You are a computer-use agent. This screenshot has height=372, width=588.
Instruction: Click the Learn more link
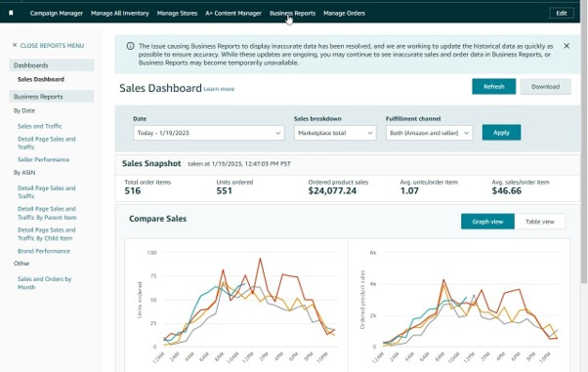(219, 89)
